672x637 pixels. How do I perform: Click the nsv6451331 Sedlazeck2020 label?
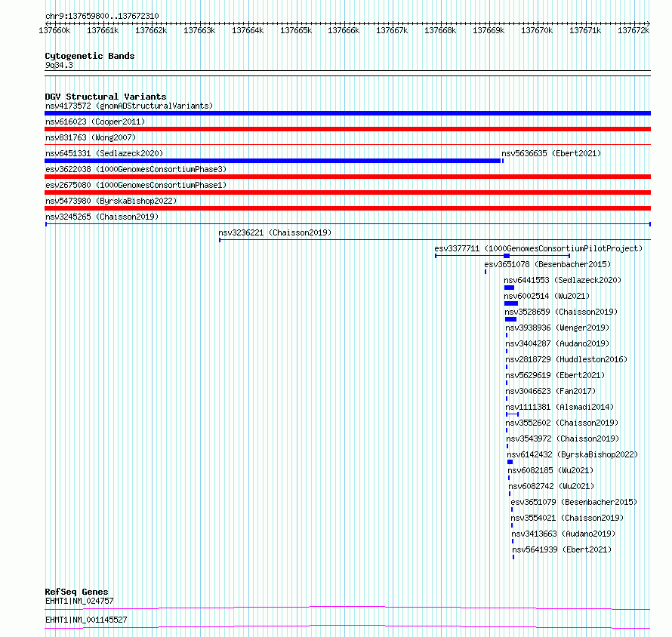[104, 153]
